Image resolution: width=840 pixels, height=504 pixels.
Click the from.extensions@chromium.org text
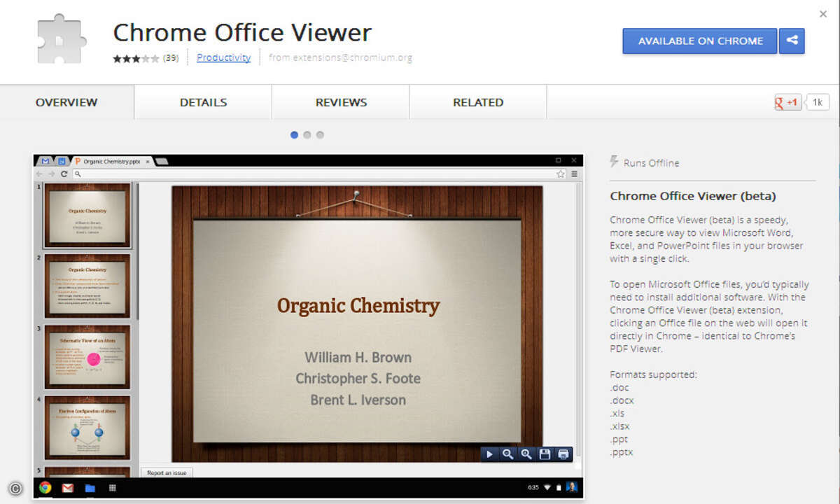(x=340, y=58)
